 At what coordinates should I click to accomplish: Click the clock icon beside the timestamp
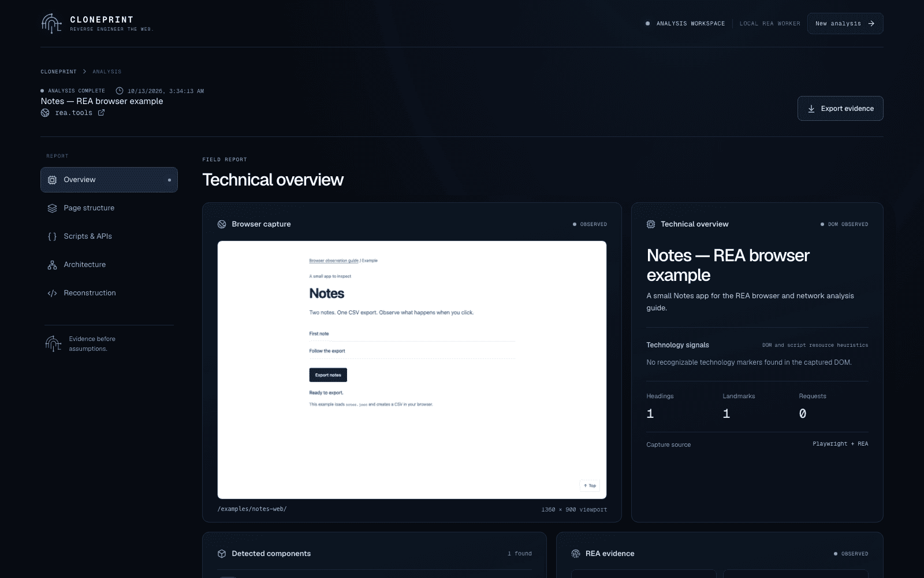coord(120,91)
